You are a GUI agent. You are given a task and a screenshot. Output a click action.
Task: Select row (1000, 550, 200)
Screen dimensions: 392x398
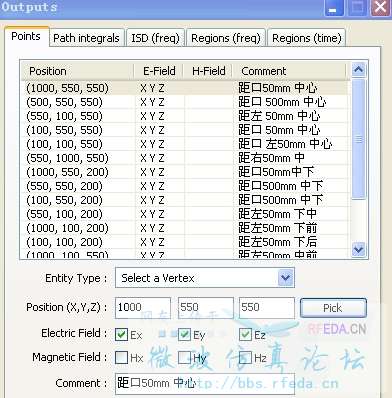[x=185, y=172]
